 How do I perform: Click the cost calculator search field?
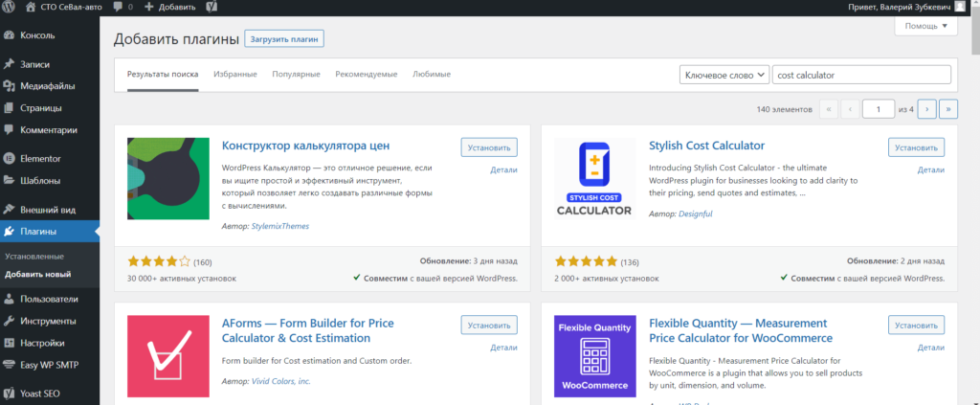[x=862, y=75]
